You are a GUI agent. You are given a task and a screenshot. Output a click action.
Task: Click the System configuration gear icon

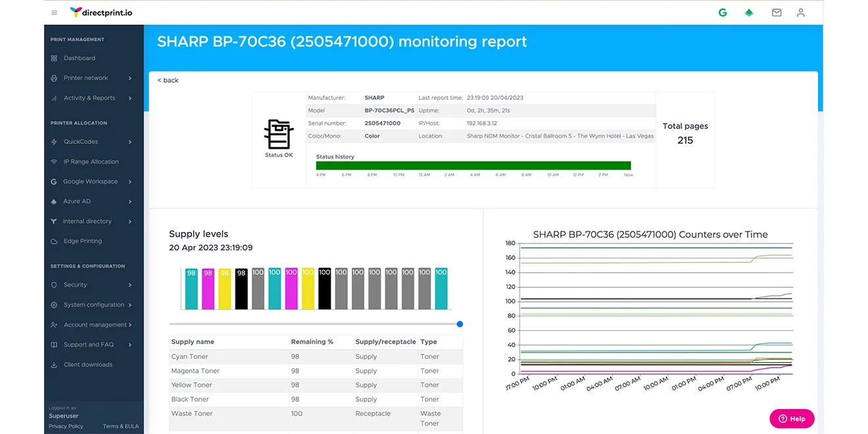[x=54, y=304]
